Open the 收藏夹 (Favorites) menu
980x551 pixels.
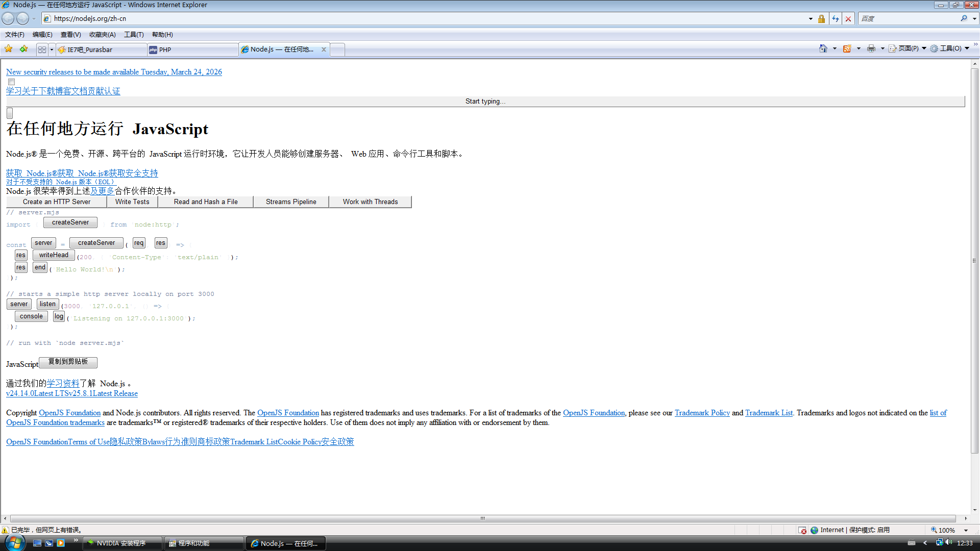pyautogui.click(x=102, y=35)
